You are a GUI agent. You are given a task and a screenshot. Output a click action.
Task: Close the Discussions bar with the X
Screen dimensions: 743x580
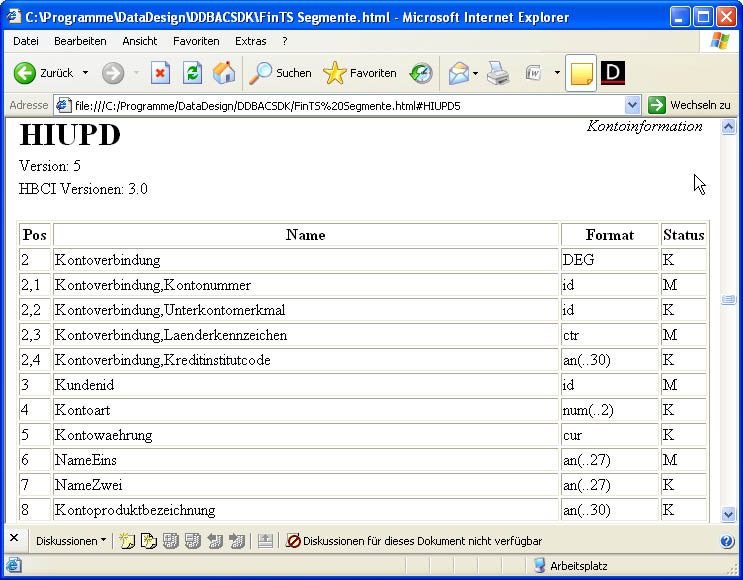click(14, 539)
